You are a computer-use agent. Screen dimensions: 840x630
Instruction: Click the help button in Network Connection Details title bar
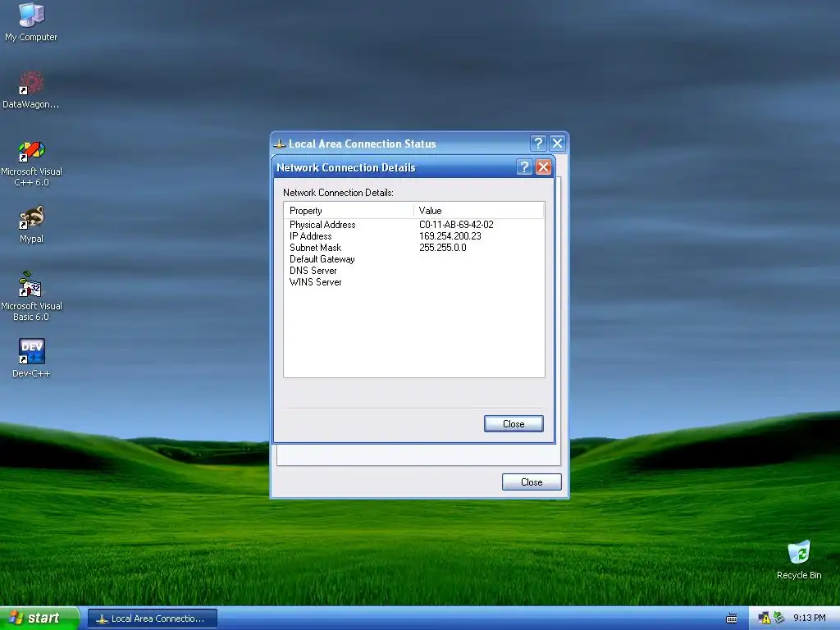[x=524, y=167]
